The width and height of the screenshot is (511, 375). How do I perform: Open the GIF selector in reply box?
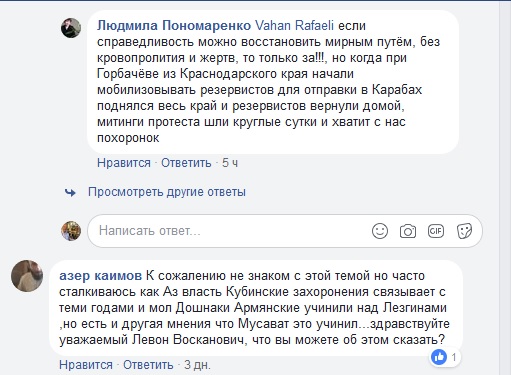[436, 231]
